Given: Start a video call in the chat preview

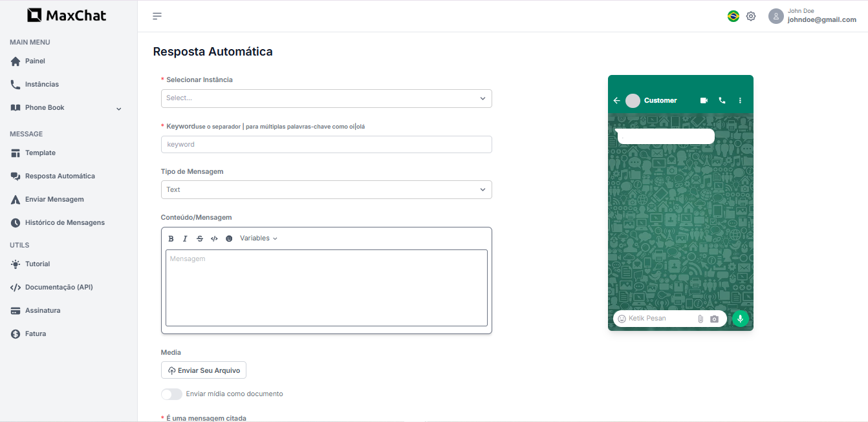Looking at the screenshot, I should coord(704,100).
